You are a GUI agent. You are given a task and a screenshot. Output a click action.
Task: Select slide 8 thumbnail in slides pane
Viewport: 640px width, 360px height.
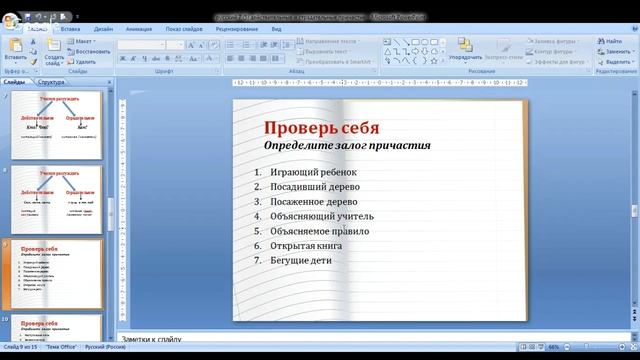[57, 200]
